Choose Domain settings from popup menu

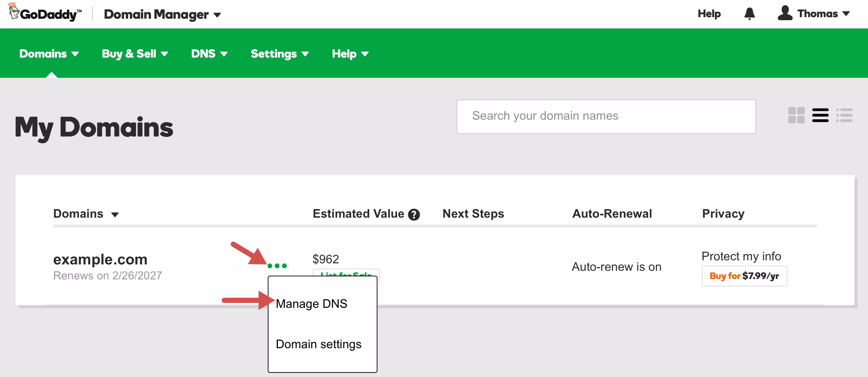[x=319, y=344]
